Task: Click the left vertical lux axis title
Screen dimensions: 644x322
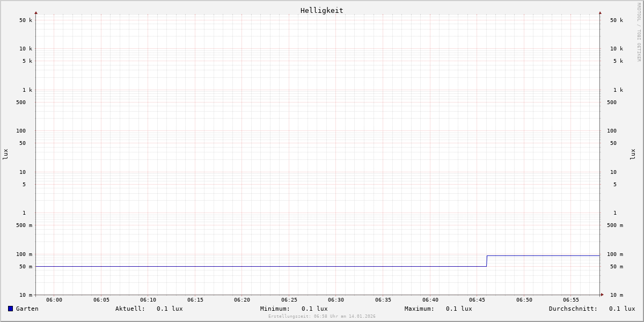Action: click(x=5, y=154)
